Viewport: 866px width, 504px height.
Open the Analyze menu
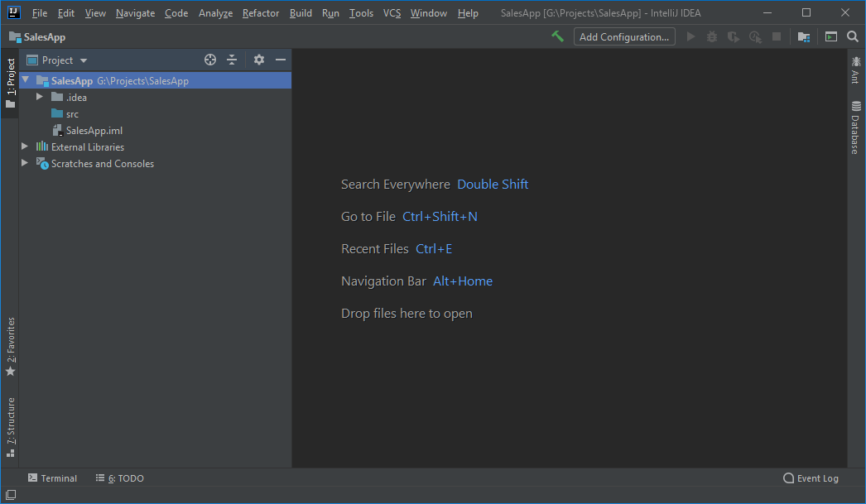(x=215, y=12)
